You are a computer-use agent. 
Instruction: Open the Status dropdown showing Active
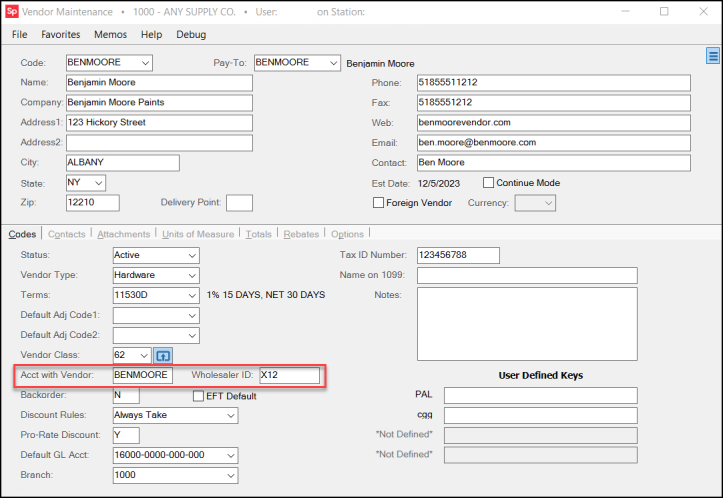(192, 255)
